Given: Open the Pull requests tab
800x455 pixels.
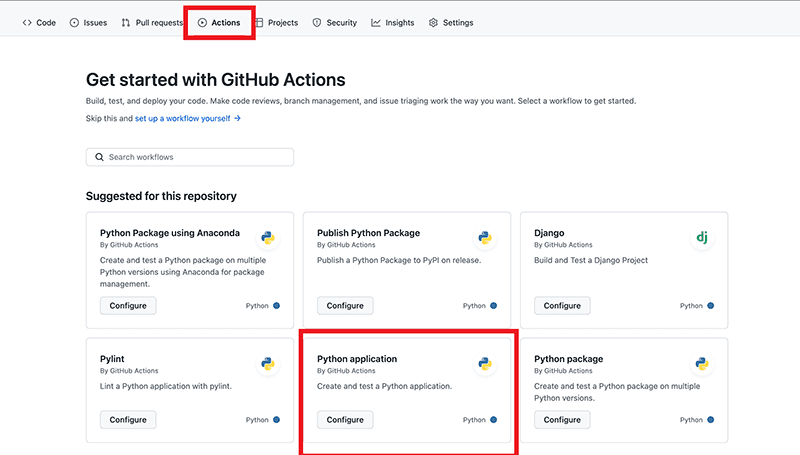Looking at the screenshot, I should pos(153,22).
